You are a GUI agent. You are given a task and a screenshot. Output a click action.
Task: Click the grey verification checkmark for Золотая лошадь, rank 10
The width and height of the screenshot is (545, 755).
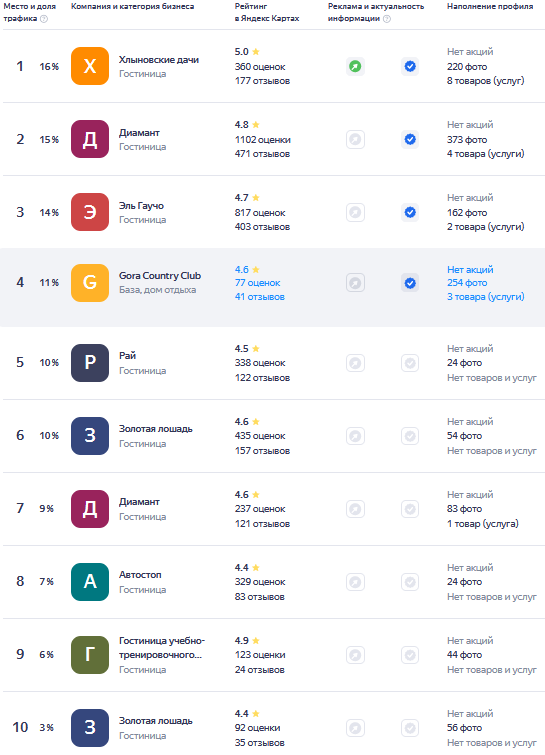click(x=410, y=728)
